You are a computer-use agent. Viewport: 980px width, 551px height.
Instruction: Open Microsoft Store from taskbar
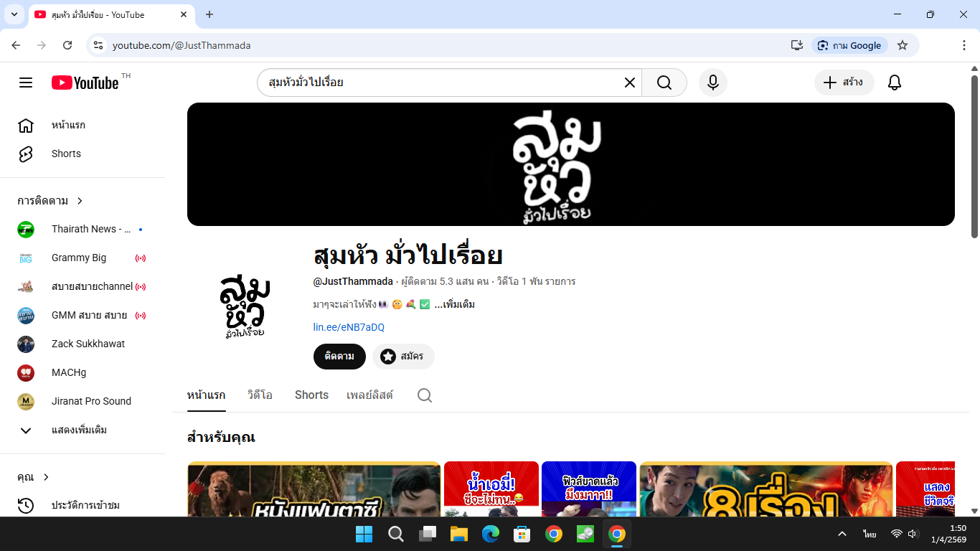coord(522,534)
